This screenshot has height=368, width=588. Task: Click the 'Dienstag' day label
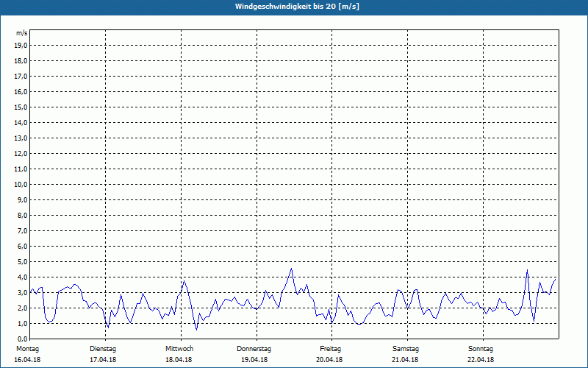[103, 349]
